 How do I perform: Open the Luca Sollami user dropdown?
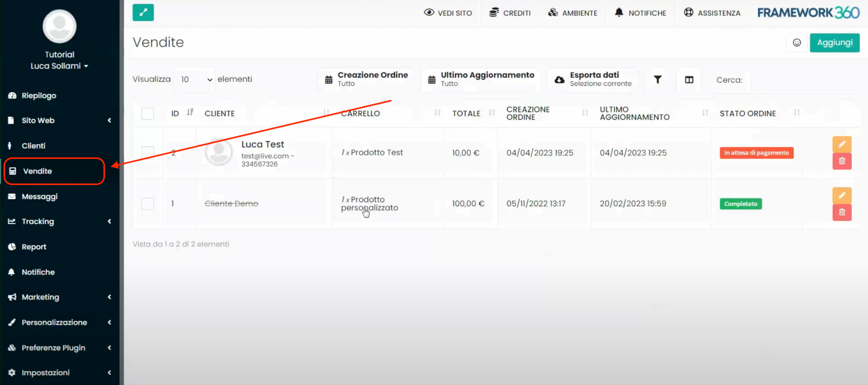[59, 66]
